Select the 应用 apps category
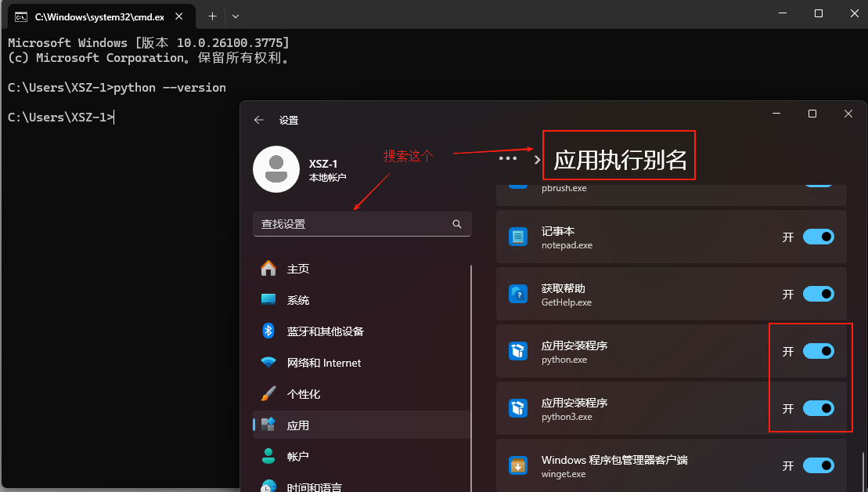Viewport: 868px width, 492px height. (x=297, y=425)
